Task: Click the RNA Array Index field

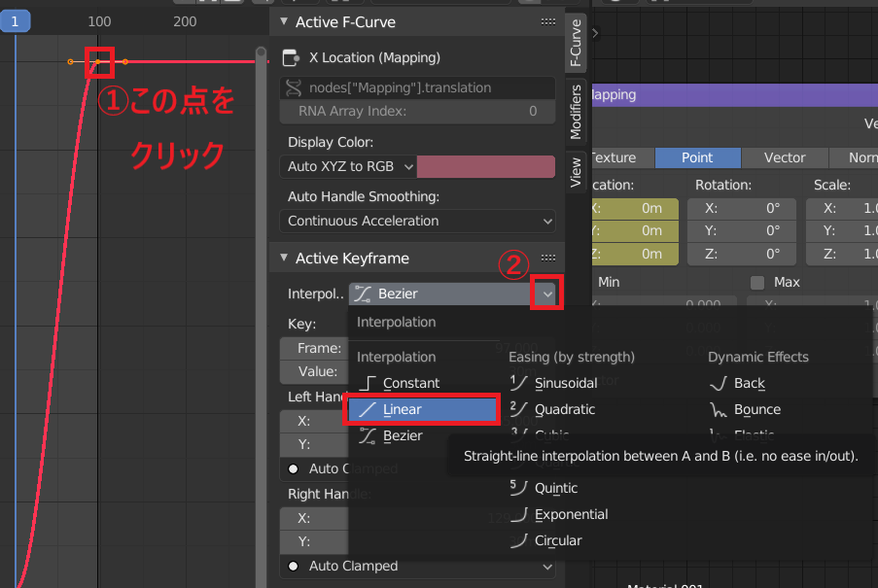Action: (417, 112)
